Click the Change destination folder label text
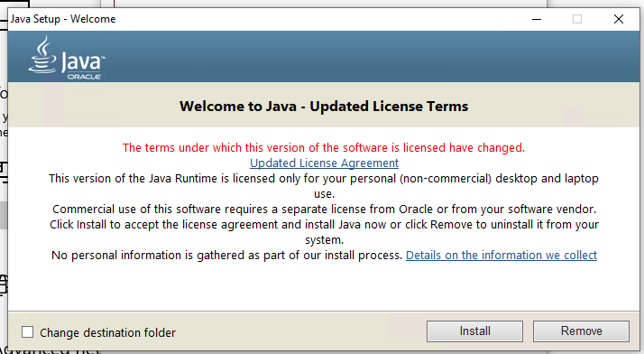 [x=107, y=332]
